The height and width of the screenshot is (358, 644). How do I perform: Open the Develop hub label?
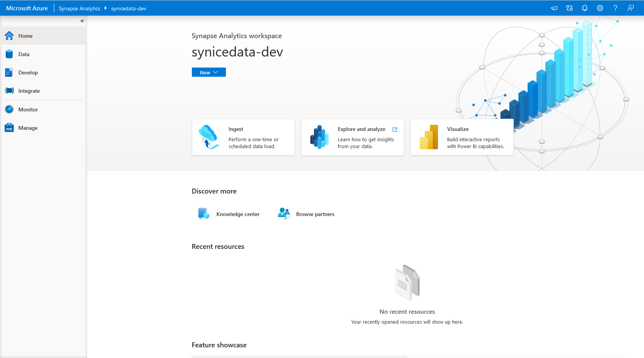[28, 73]
